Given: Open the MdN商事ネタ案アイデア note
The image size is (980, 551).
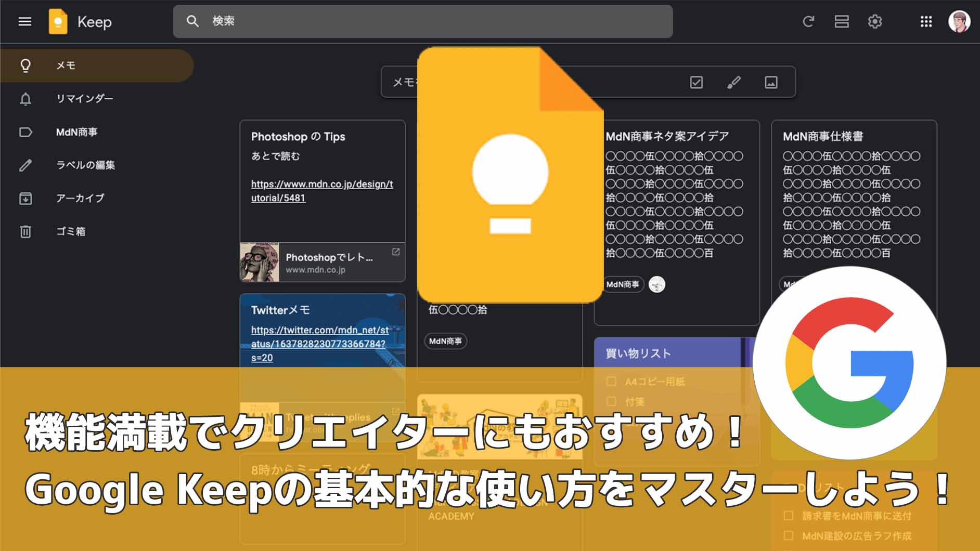Looking at the screenshot, I should [x=677, y=222].
